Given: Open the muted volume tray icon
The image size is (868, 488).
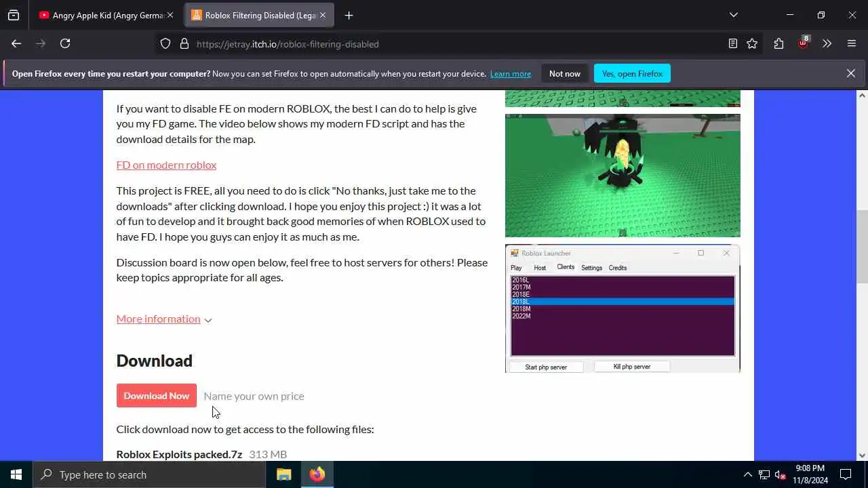Looking at the screenshot, I should [781, 474].
